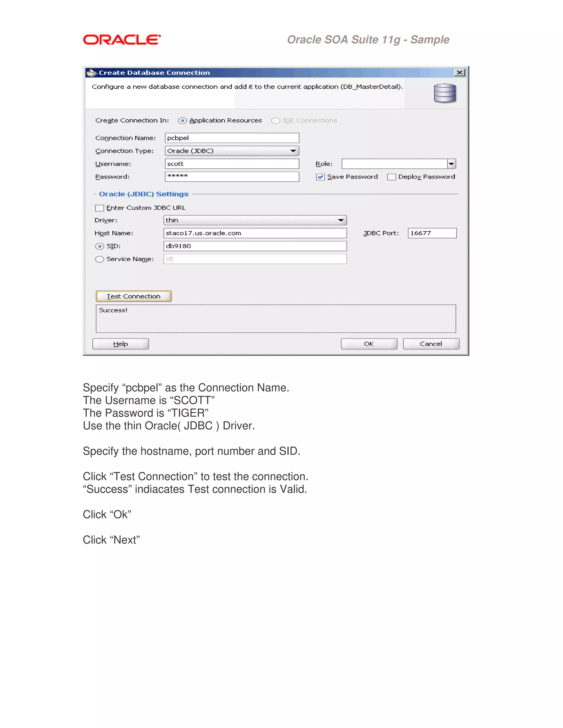
Task: Click the line The Password is "TIGER"
Action: tap(146, 413)
